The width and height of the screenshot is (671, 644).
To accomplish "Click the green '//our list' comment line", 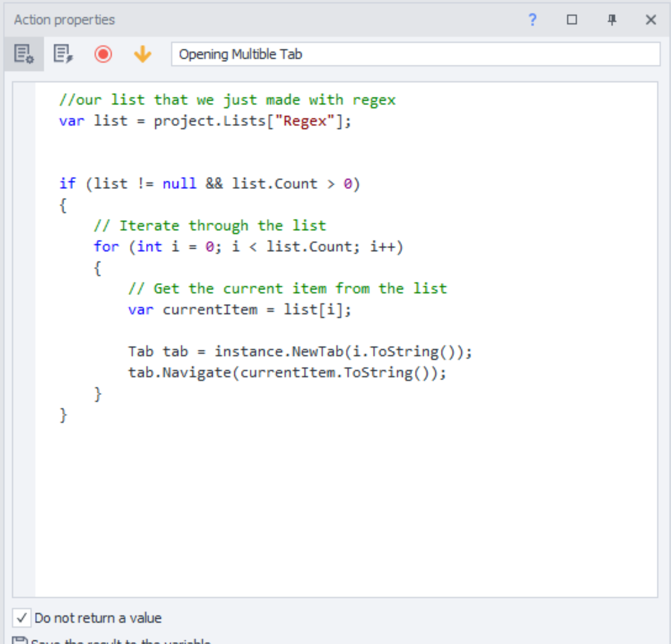I will click(227, 100).
